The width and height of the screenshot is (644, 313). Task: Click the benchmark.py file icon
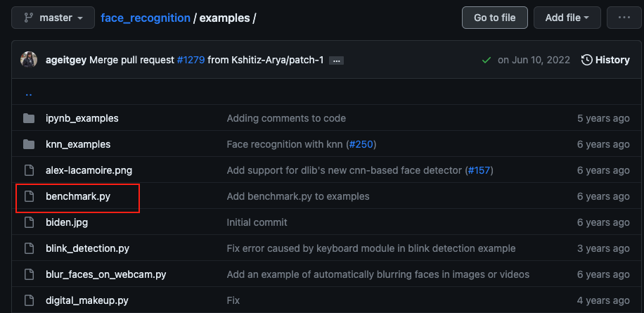click(x=29, y=196)
